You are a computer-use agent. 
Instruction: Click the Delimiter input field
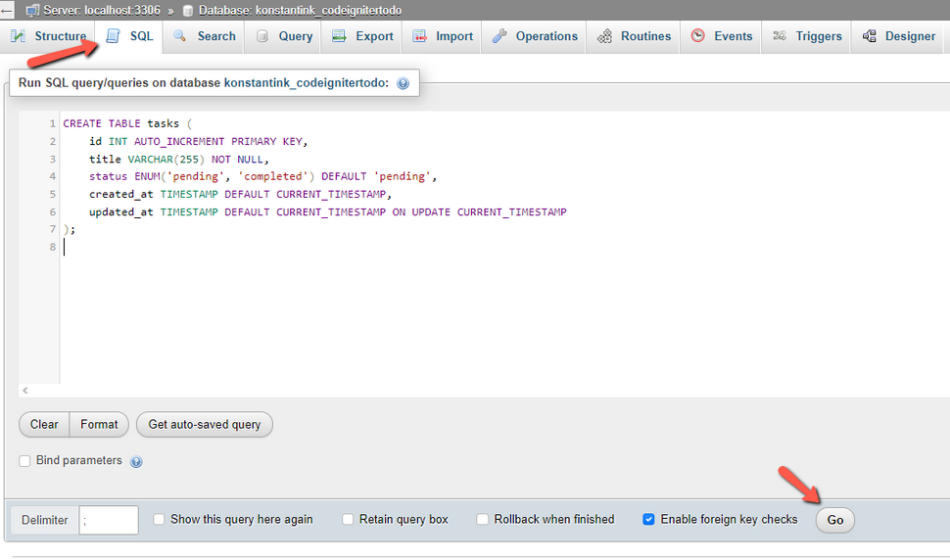pos(109,520)
